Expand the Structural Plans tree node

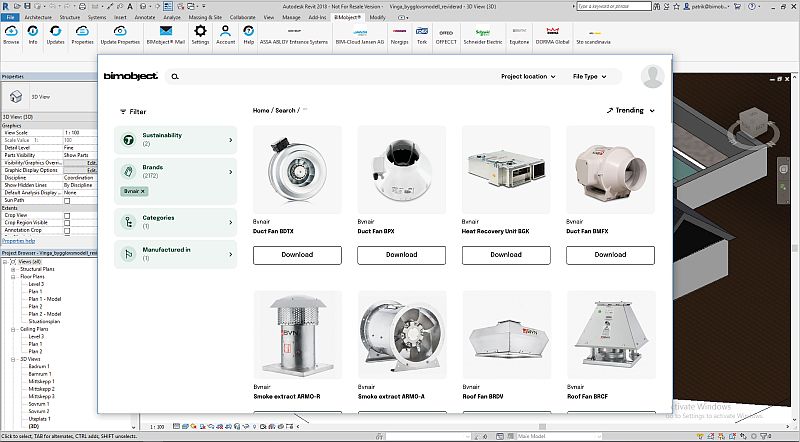click(13, 269)
